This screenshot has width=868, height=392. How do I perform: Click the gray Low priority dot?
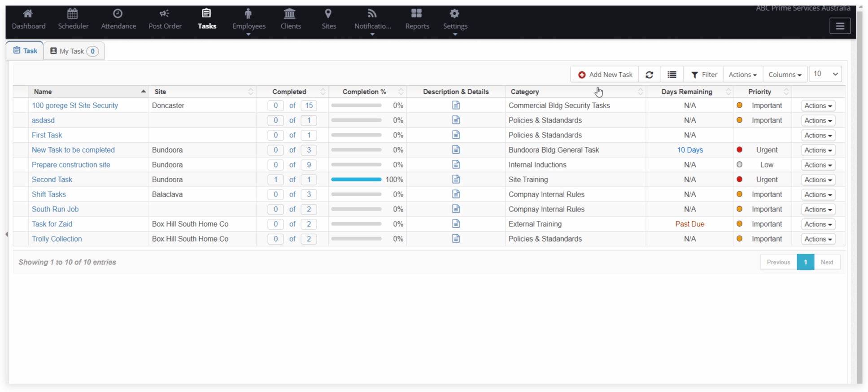[739, 164]
